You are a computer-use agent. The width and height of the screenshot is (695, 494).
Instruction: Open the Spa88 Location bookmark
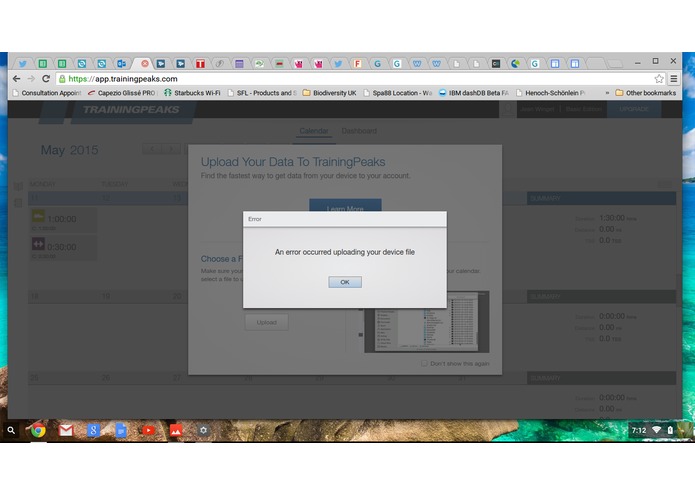[398, 93]
